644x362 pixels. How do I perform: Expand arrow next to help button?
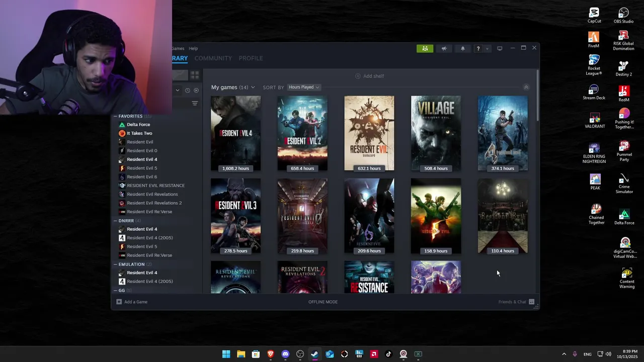tap(487, 49)
